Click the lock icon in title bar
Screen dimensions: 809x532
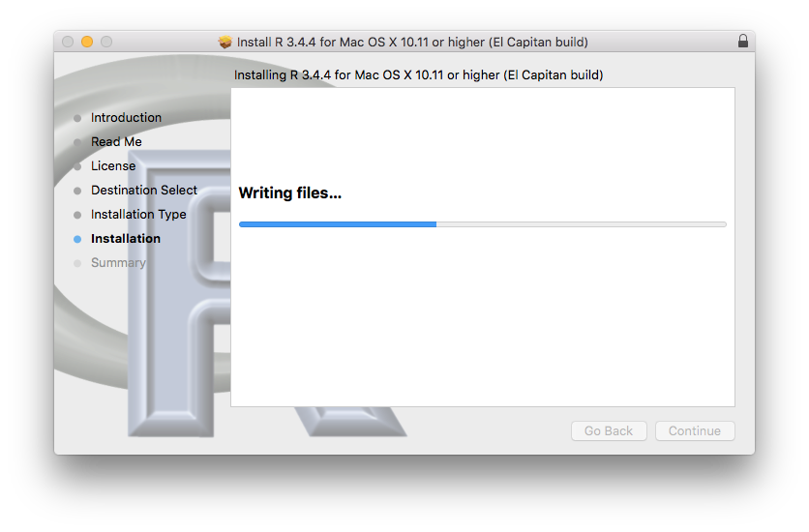coord(742,42)
